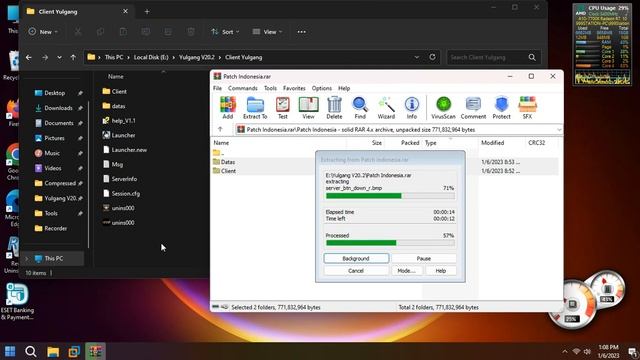Click the Protect shield icon
This screenshot has height=360, width=640.
pos(501,108)
